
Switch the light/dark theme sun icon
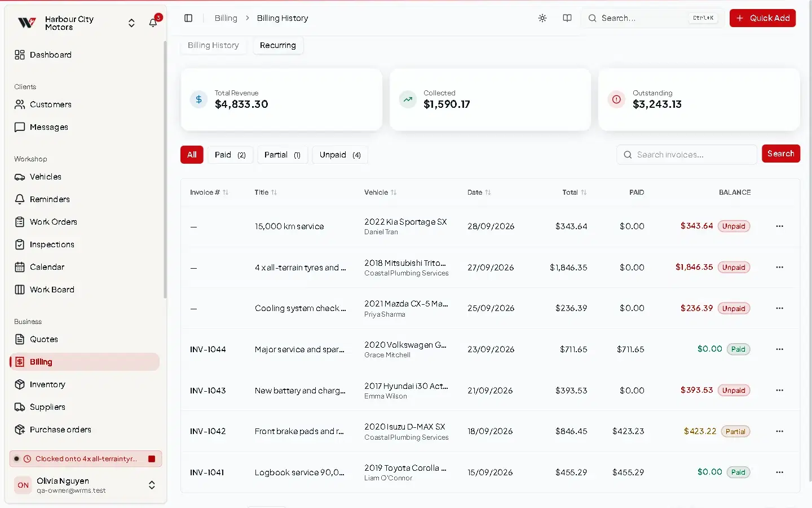click(x=542, y=18)
